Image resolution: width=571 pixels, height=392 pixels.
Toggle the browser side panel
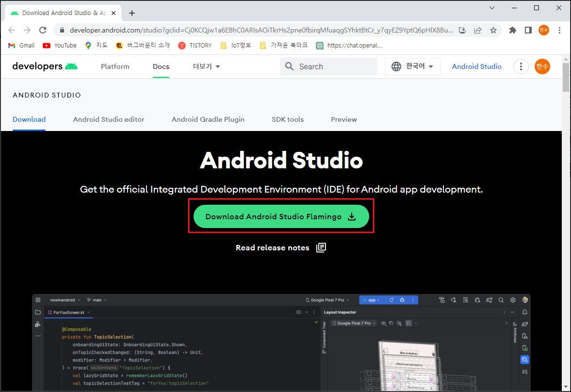tap(528, 30)
